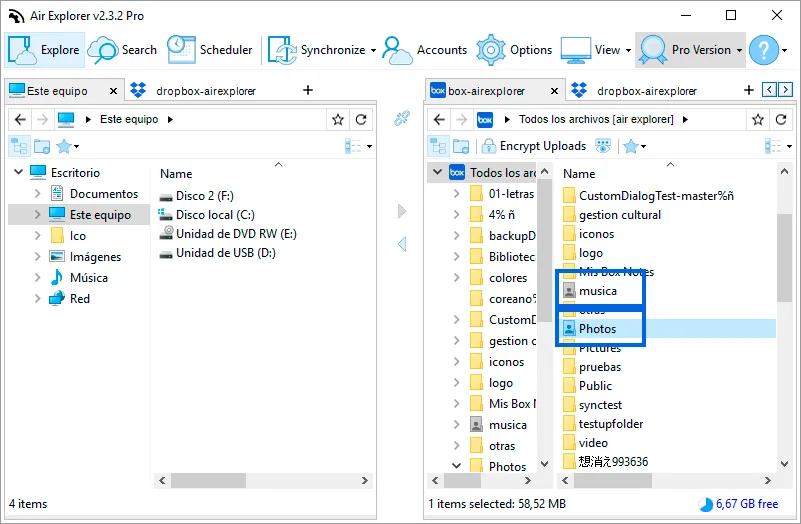Click the link panes icon
Image resolution: width=801 pixels, height=524 pixels.
click(x=402, y=118)
